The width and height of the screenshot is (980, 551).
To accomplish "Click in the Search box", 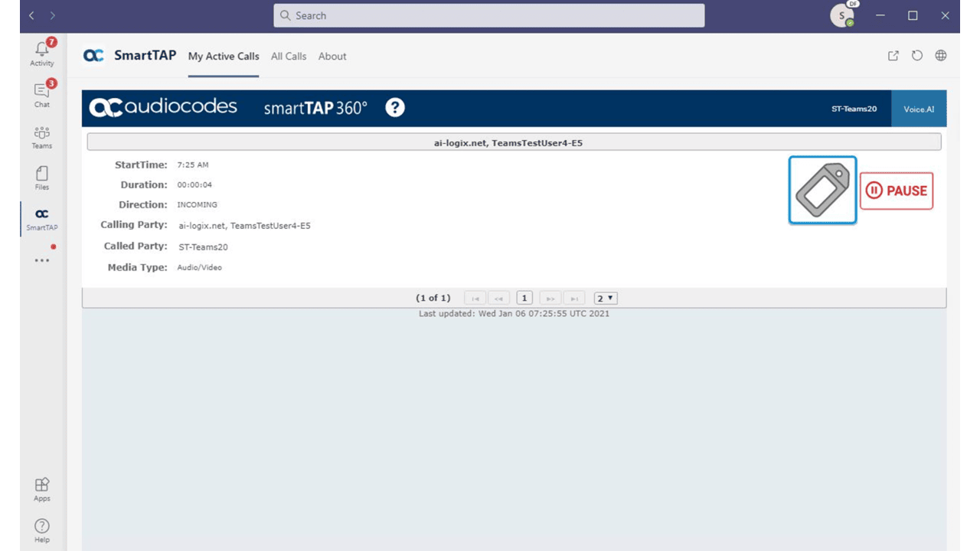I will point(489,15).
